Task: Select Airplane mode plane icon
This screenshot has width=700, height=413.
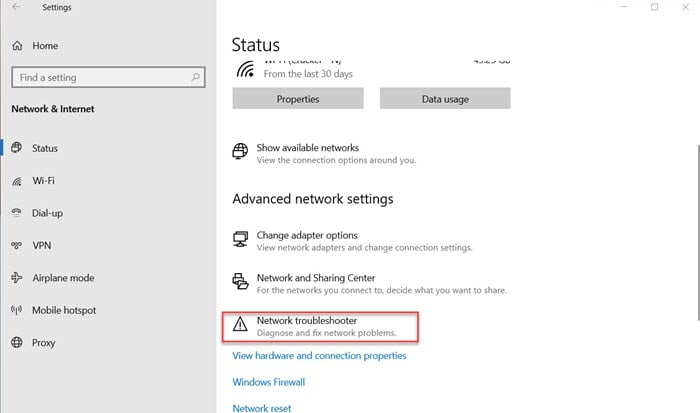Action: [x=17, y=278]
